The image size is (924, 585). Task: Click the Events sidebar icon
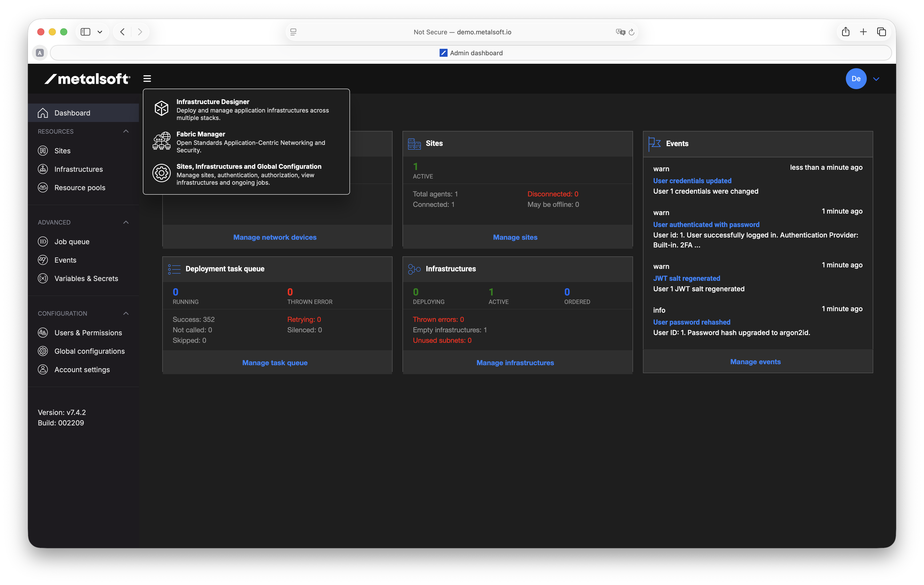43,260
